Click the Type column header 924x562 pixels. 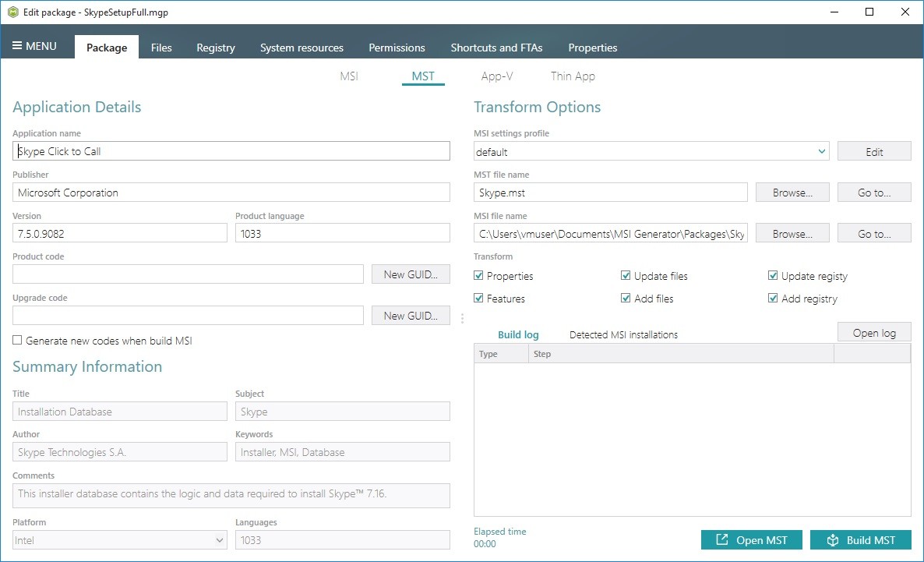click(501, 354)
